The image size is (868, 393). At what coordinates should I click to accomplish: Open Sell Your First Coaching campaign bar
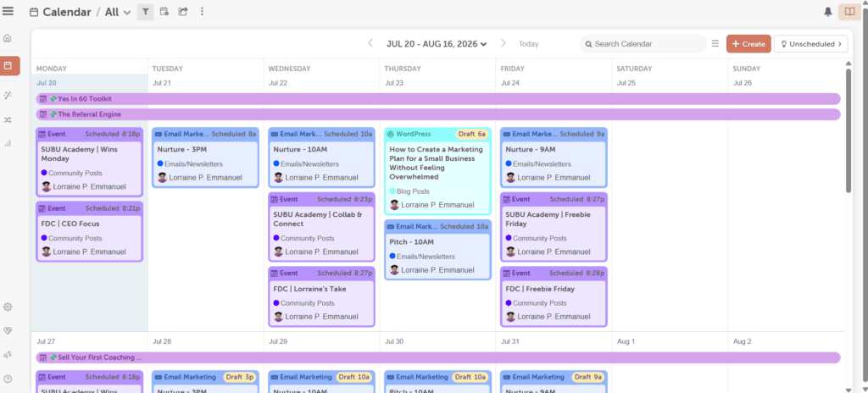coord(438,357)
